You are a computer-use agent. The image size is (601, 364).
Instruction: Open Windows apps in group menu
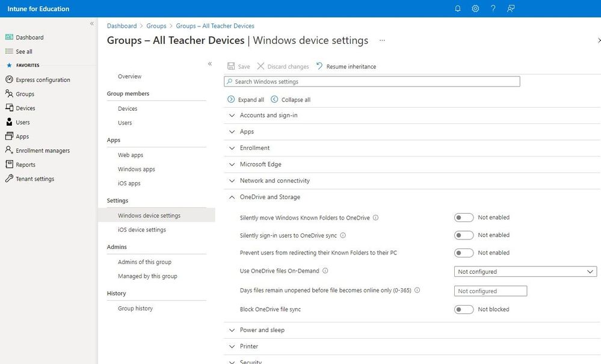pos(137,169)
